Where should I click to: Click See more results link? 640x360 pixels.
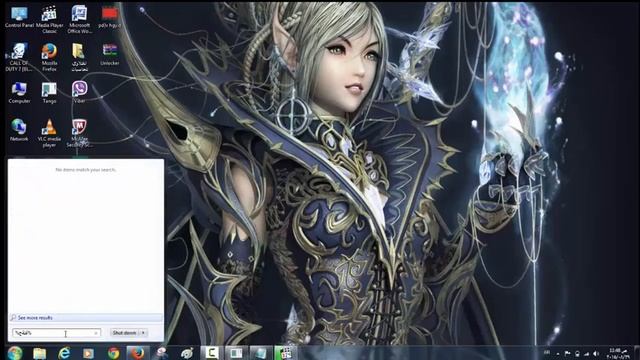(35, 318)
